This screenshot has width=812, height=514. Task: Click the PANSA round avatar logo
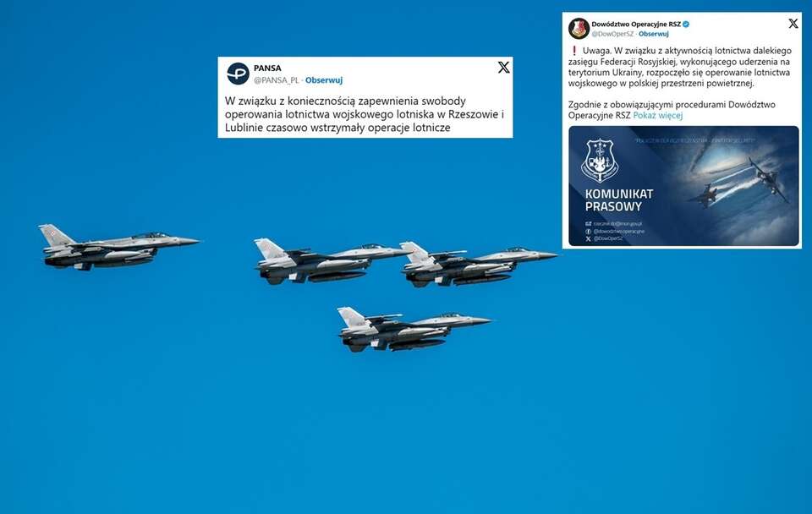point(238,74)
